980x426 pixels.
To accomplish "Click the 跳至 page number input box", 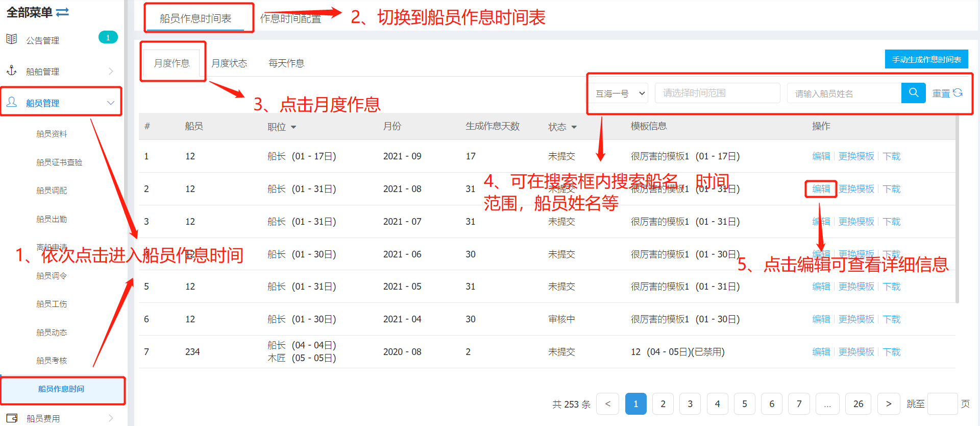I will point(942,404).
